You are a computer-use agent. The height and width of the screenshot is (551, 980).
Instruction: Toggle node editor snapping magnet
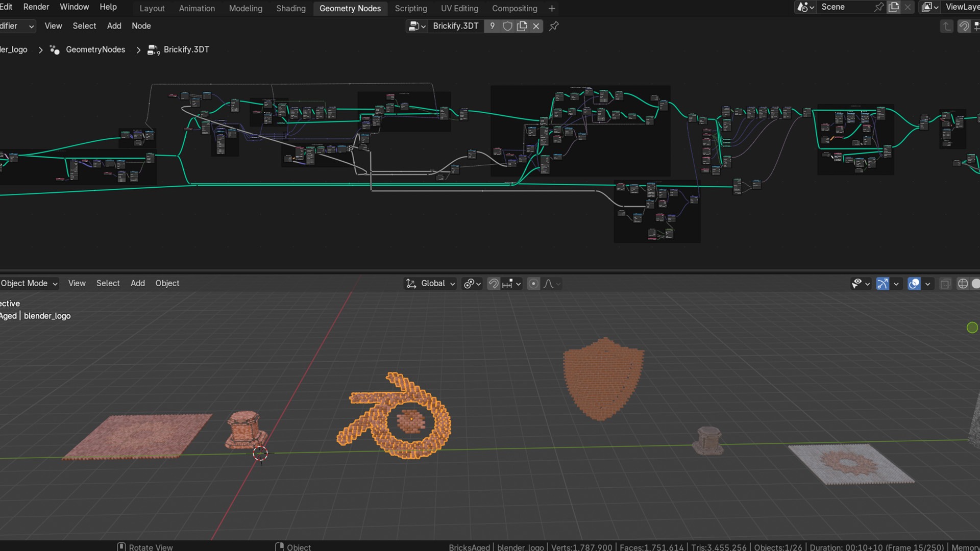tap(964, 26)
